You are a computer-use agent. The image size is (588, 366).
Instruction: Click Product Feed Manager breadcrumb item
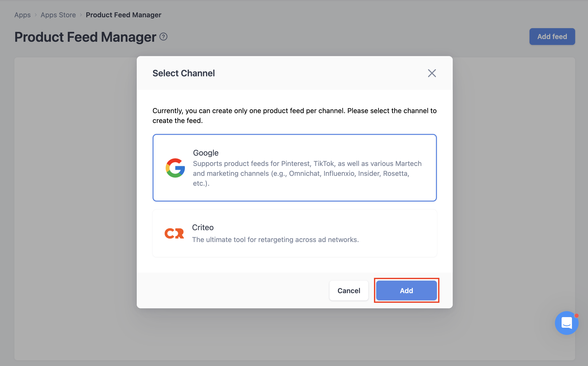point(123,15)
